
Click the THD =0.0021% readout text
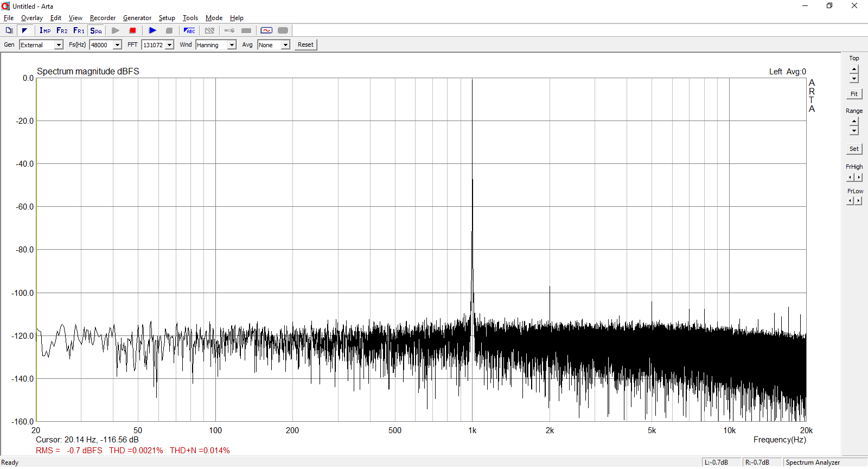tap(136, 451)
